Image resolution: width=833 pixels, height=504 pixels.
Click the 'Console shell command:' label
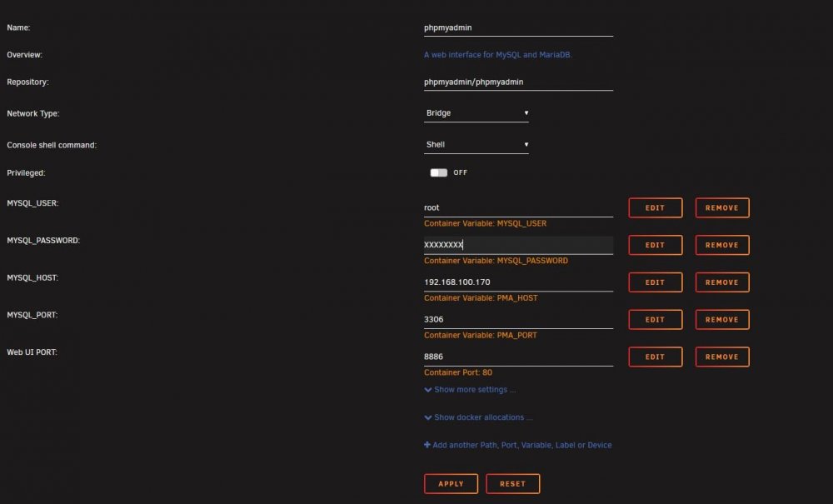[52, 145]
